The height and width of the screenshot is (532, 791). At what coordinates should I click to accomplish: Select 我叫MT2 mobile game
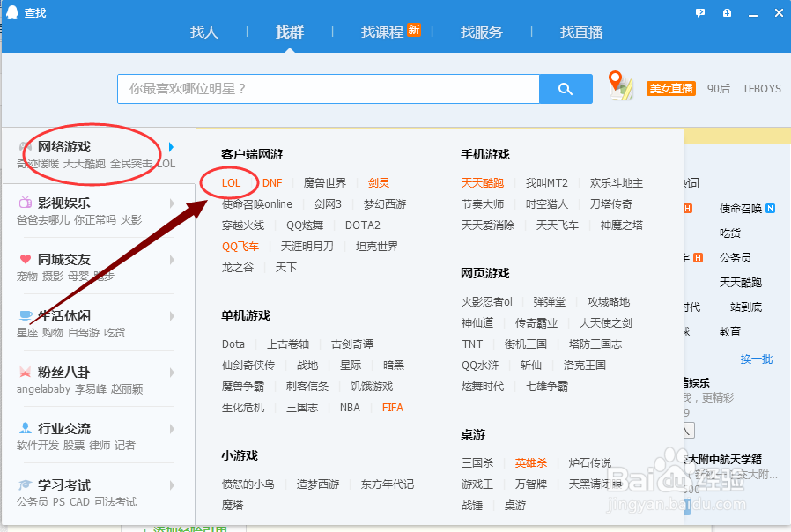coord(547,183)
